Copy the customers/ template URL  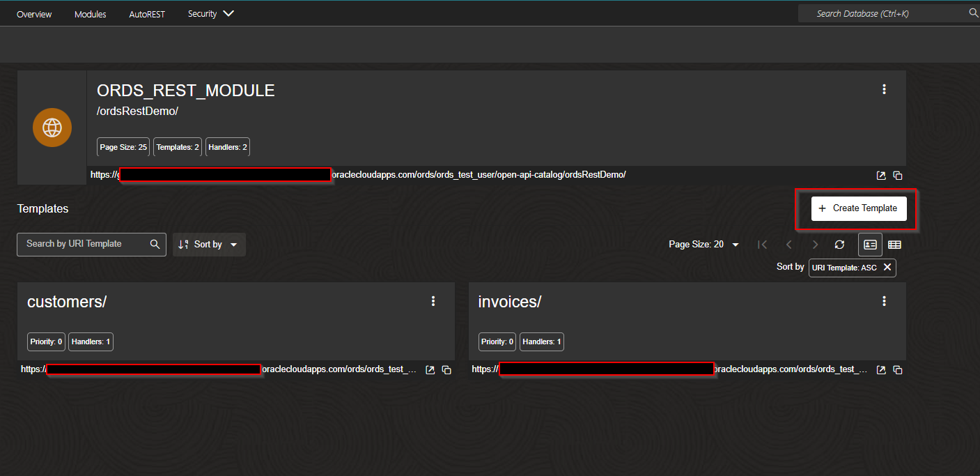(446, 369)
